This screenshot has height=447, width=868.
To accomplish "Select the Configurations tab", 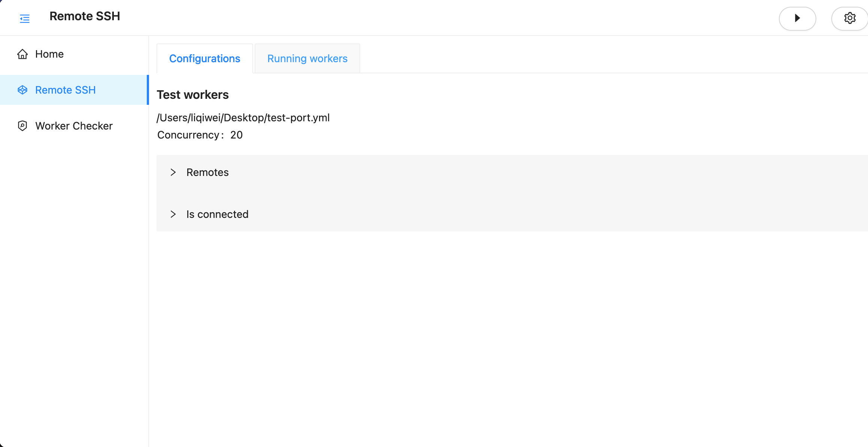I will pyautogui.click(x=204, y=59).
